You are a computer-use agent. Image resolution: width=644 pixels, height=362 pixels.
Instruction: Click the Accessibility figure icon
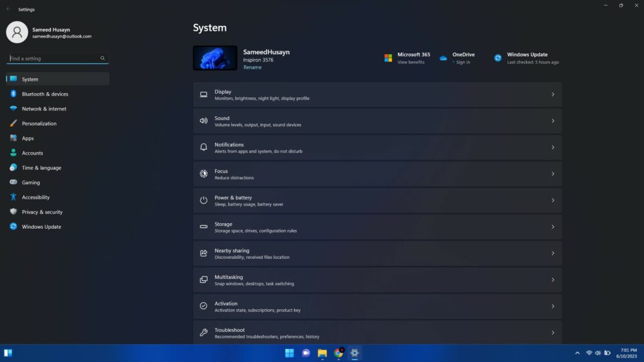(x=13, y=197)
